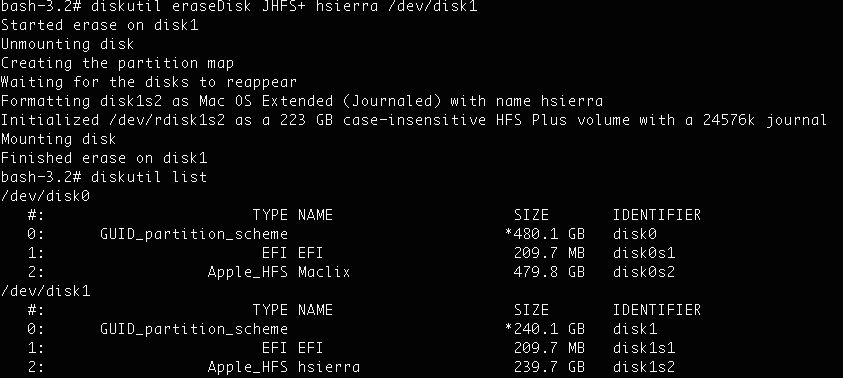Screen dimensions: 843x378
Task: Click the 'Unmounting disk' output line
Action: pyautogui.click(x=67, y=44)
